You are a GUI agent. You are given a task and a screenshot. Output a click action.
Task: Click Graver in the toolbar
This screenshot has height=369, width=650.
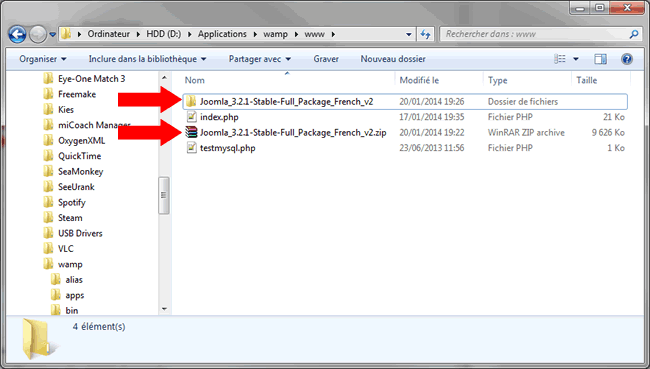(326, 59)
